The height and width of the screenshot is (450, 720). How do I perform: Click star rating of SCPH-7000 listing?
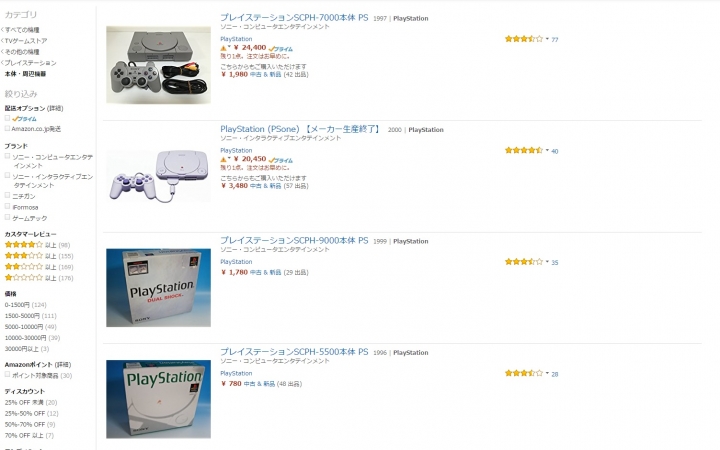pos(523,39)
